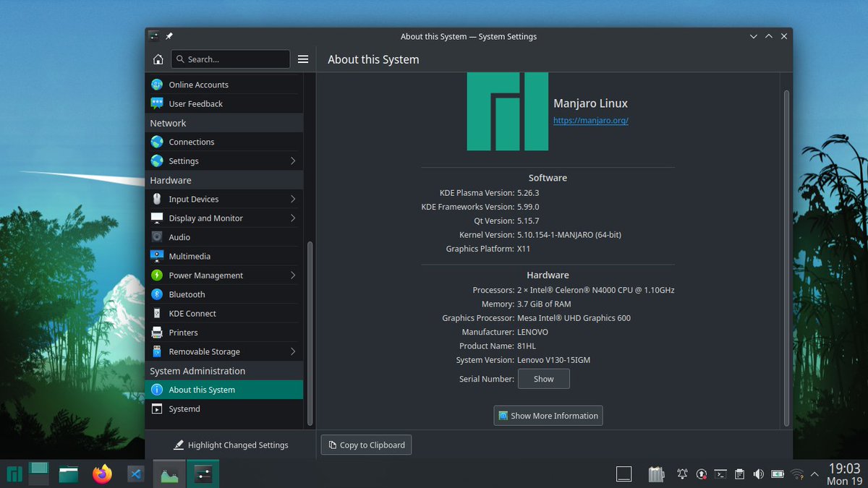Show the desktop via taskbar icon

click(624, 474)
